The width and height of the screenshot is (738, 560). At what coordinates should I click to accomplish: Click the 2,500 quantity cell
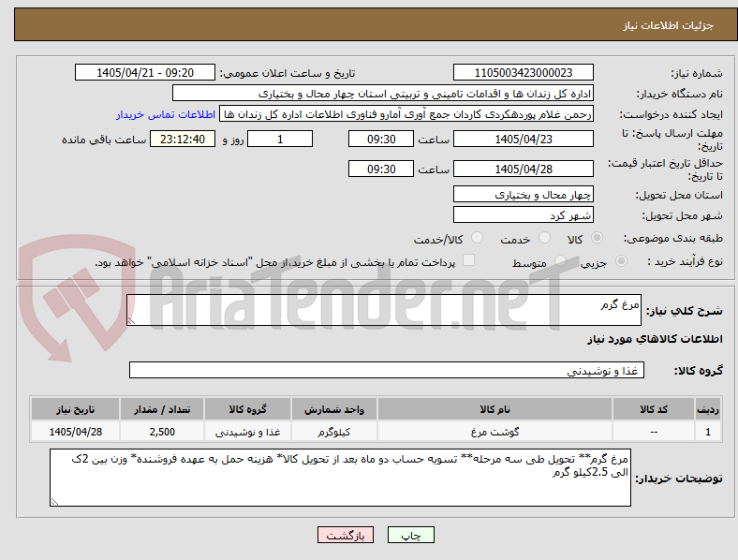162,432
